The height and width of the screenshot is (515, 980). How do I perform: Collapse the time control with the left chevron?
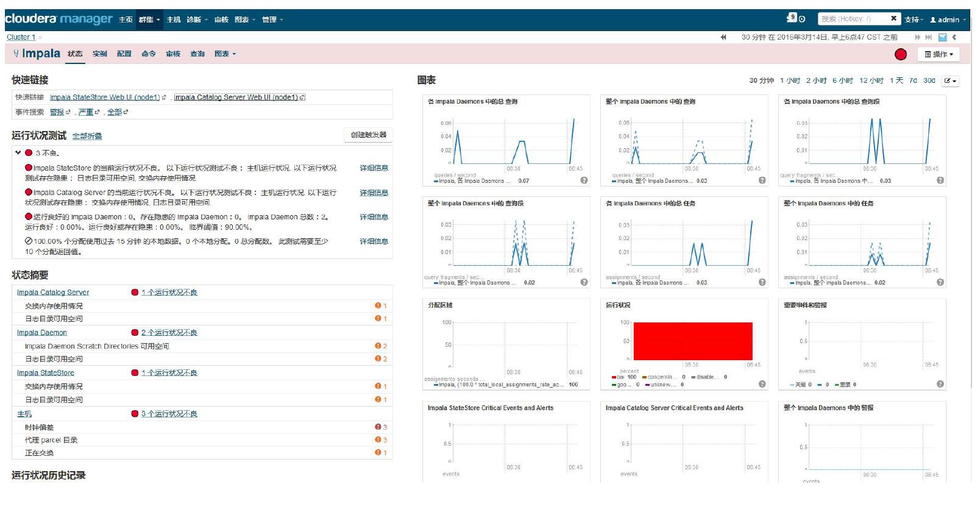(x=954, y=37)
